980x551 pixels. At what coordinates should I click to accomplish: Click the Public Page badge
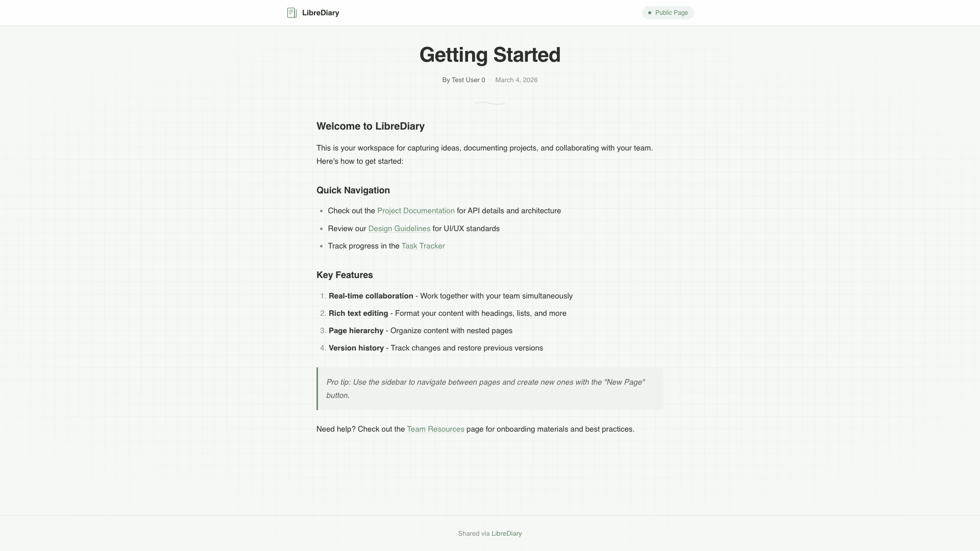(668, 12)
